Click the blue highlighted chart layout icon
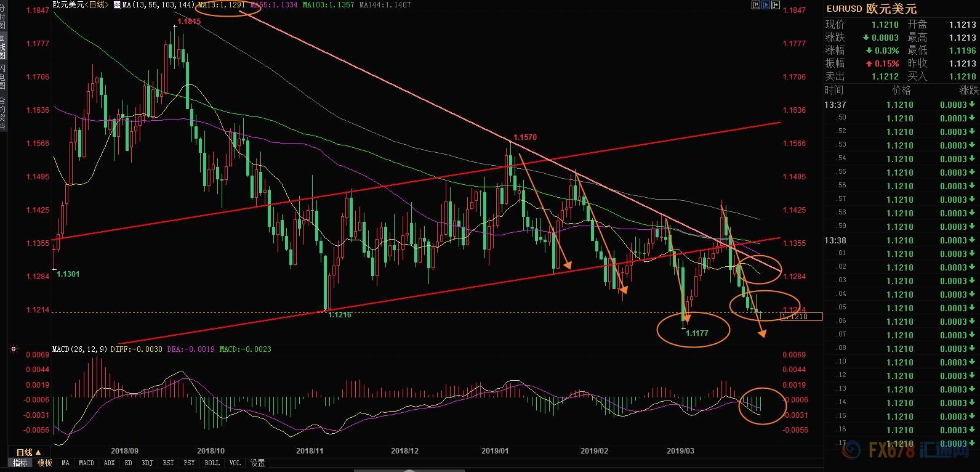This screenshot has width=980, height=472. pyautogui.click(x=766, y=5)
